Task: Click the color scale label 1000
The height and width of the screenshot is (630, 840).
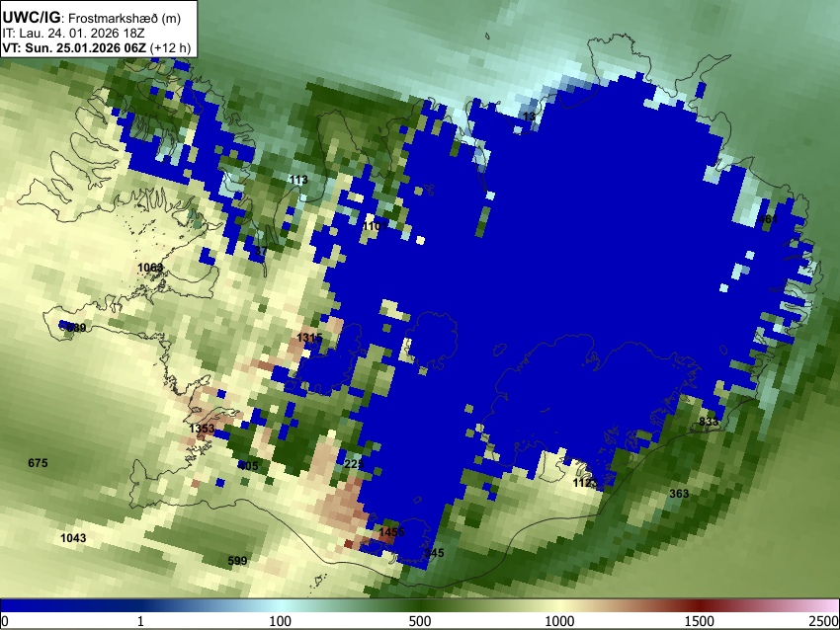Action: (x=559, y=621)
